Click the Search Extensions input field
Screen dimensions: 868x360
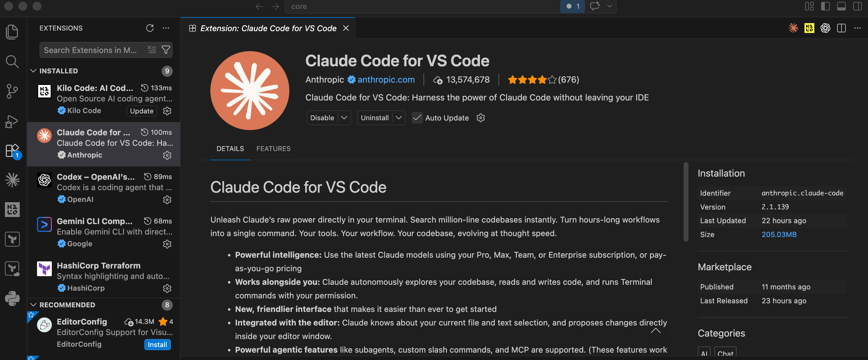[93, 50]
